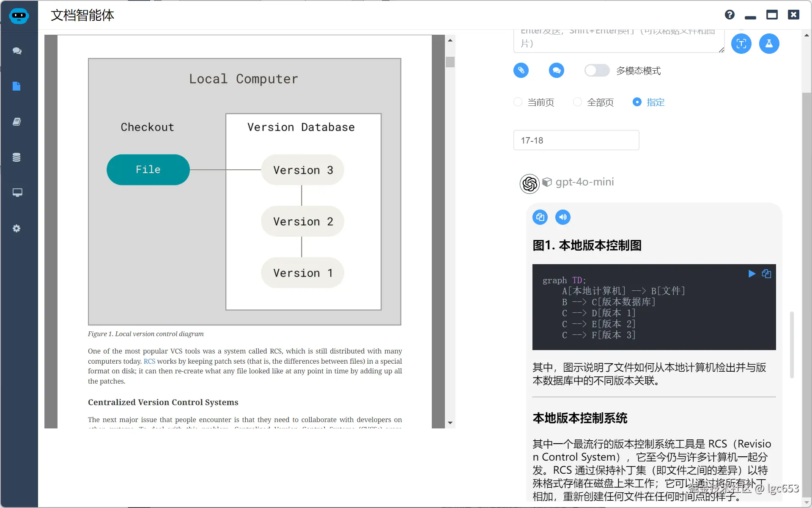Open the settings gear in sidebar
Viewport: 812px width, 508px height.
tap(17, 229)
